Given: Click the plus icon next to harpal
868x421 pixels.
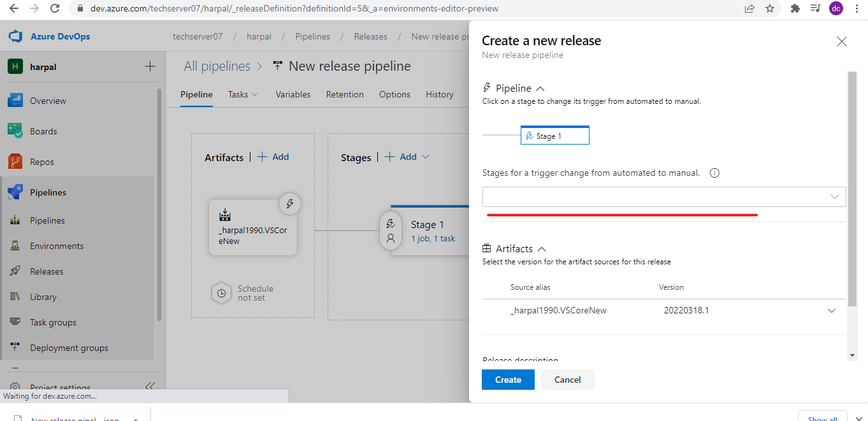Looking at the screenshot, I should [150, 66].
